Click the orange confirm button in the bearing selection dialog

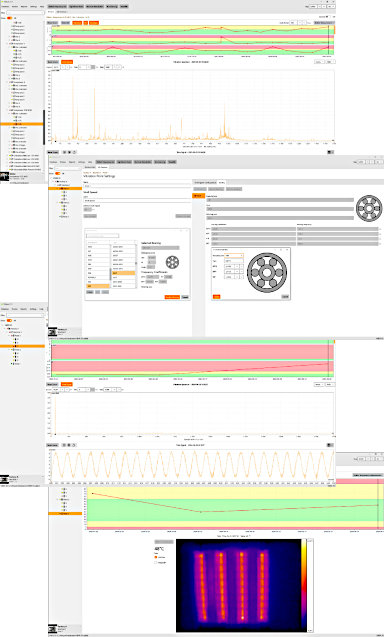point(172,297)
